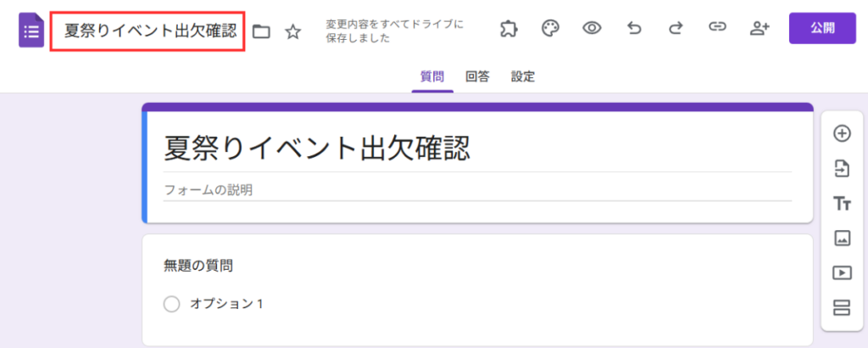Image resolution: width=868 pixels, height=348 pixels.
Task: Move form using the folder icon
Action: 261,31
